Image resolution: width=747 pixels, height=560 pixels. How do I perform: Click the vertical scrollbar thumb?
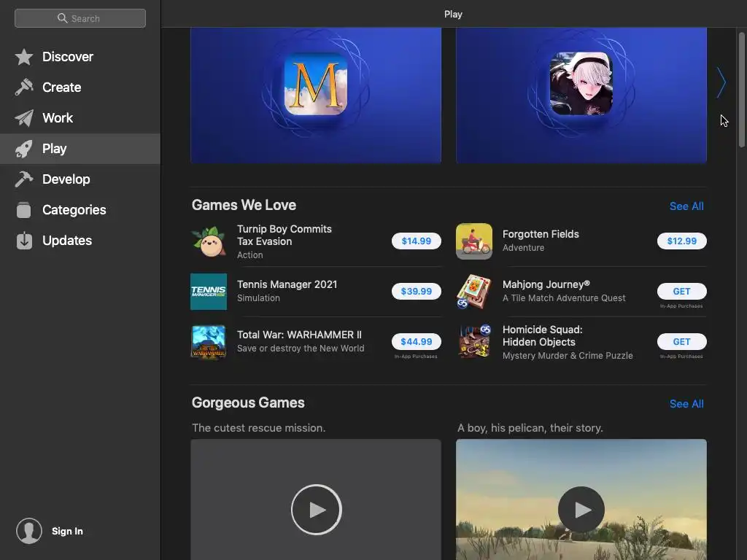point(742,90)
